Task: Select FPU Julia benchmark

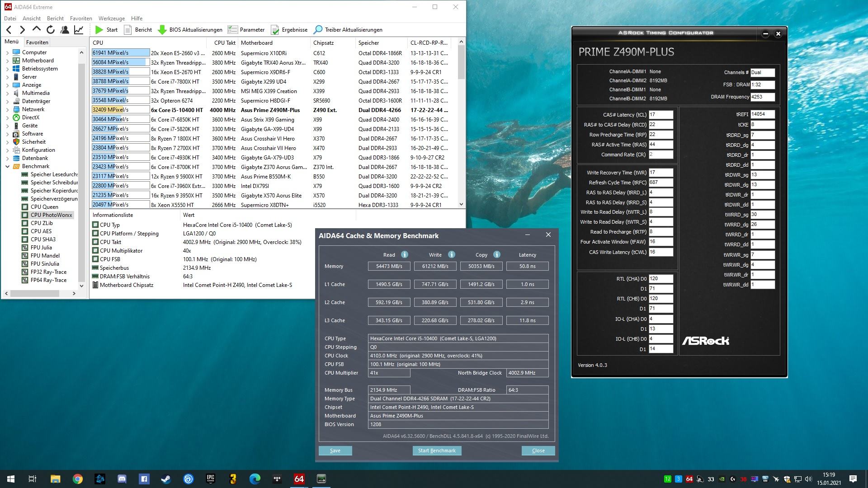Action: [x=41, y=248]
